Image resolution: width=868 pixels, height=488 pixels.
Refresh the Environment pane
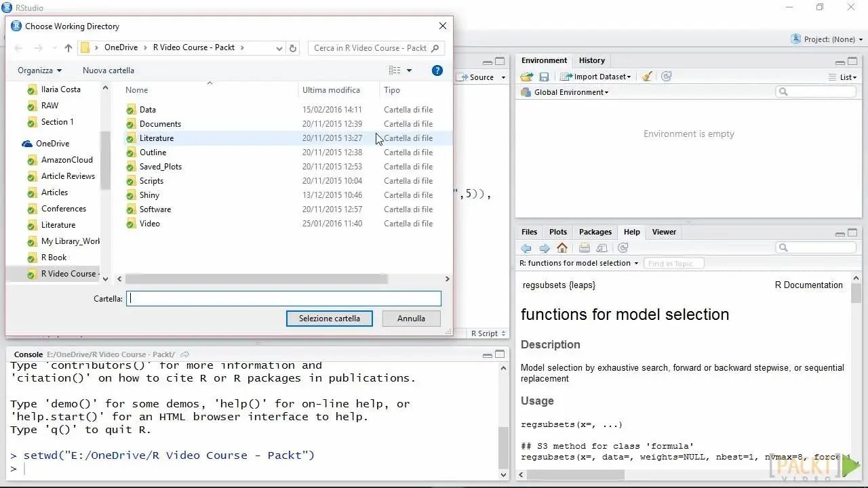click(x=667, y=77)
